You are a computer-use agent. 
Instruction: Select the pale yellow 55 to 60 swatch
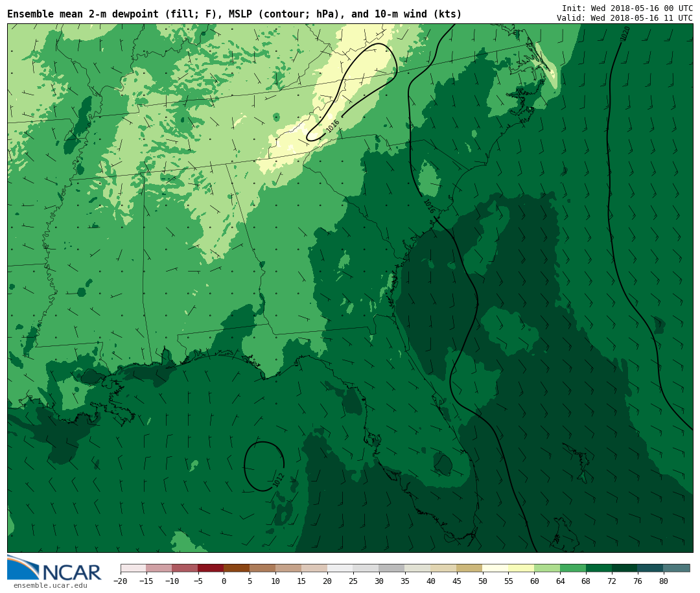pos(521,568)
